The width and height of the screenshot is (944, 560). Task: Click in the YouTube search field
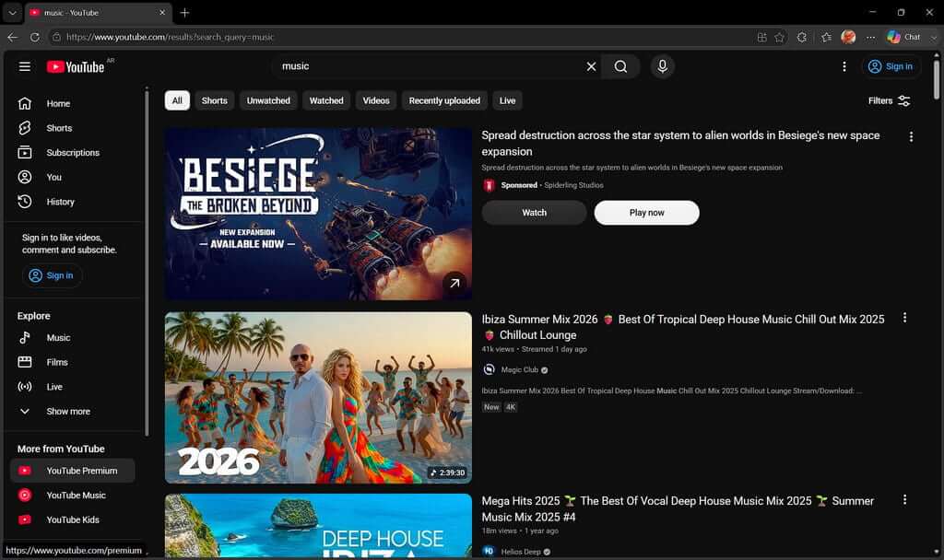point(431,66)
